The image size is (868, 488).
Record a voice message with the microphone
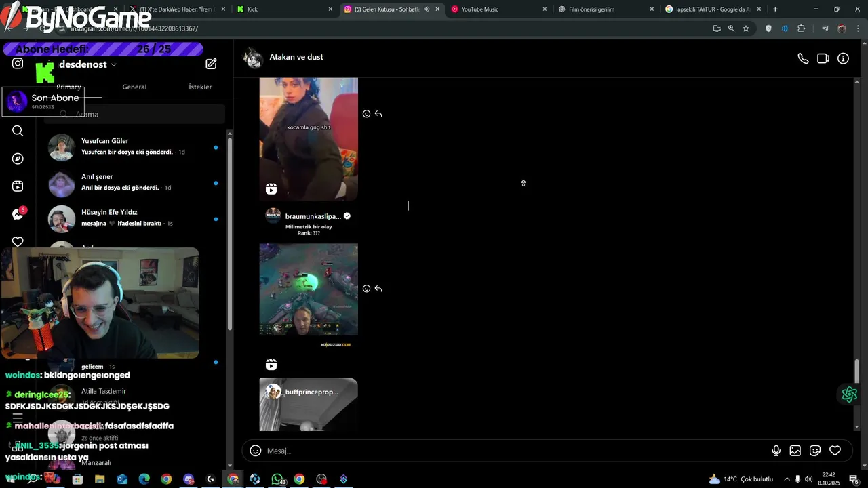pyautogui.click(x=776, y=451)
